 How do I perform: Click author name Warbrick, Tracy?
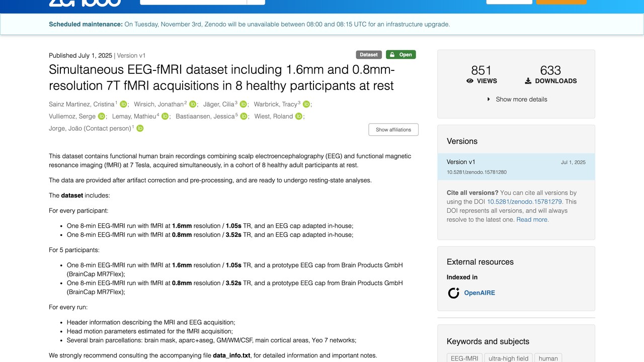tap(276, 105)
